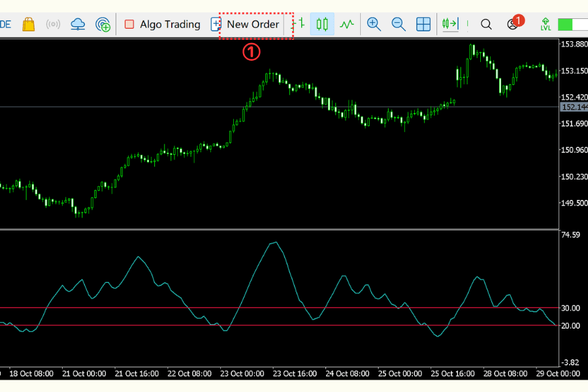The image size is (588, 392).
Task: Click the 20.00 indicator level label
Action: coord(570,325)
